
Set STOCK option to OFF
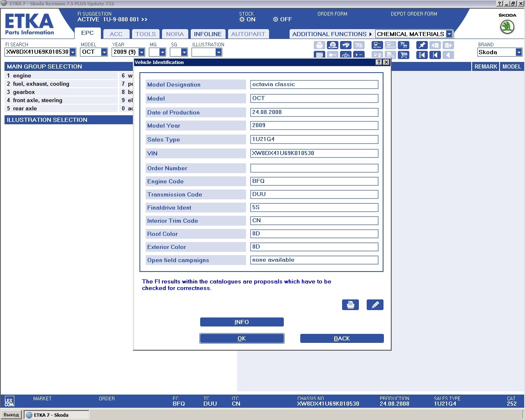(x=276, y=19)
